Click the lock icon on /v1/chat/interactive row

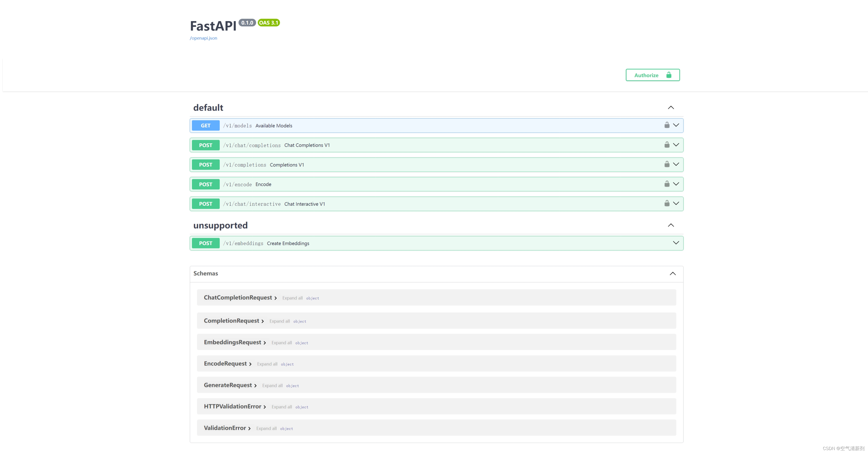pyautogui.click(x=667, y=203)
